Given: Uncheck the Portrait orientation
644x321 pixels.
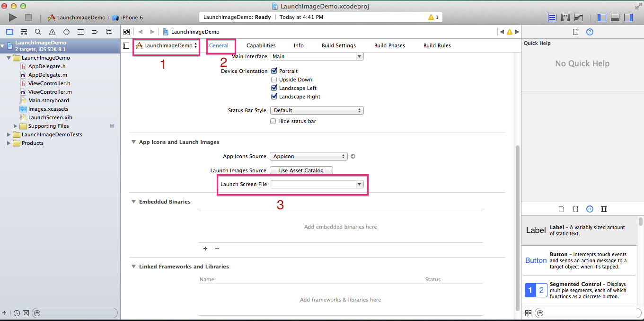Looking at the screenshot, I should coord(274,71).
